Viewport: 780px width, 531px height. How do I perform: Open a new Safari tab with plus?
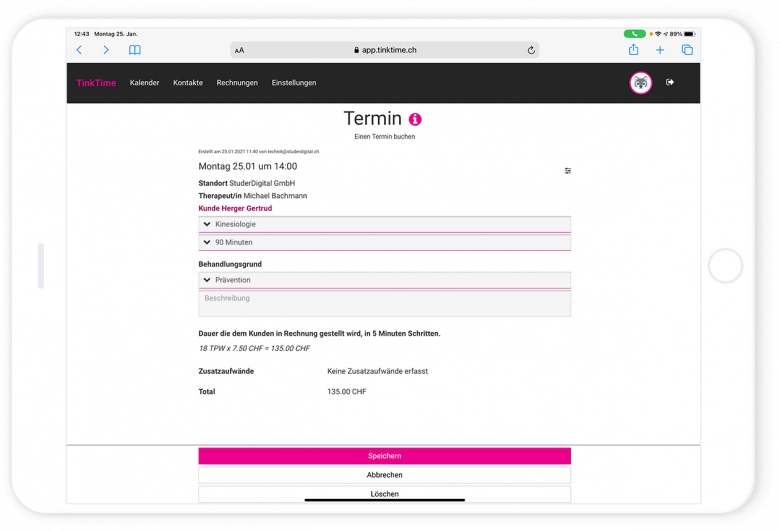660,50
